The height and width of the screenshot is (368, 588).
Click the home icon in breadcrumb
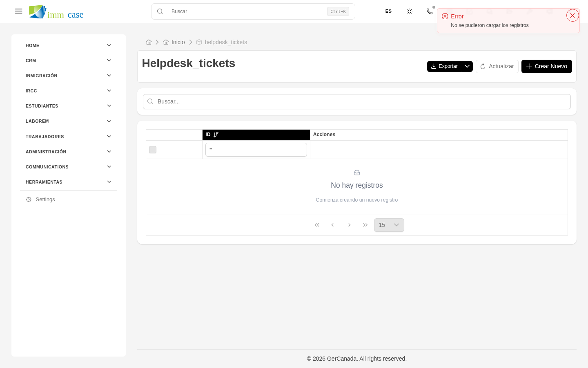tap(149, 42)
